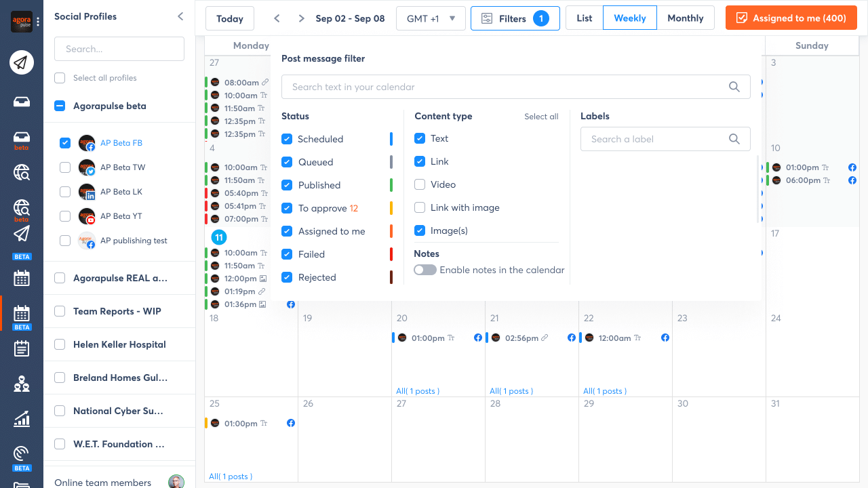
Task: Click the magnifier in the label search
Action: (x=734, y=139)
